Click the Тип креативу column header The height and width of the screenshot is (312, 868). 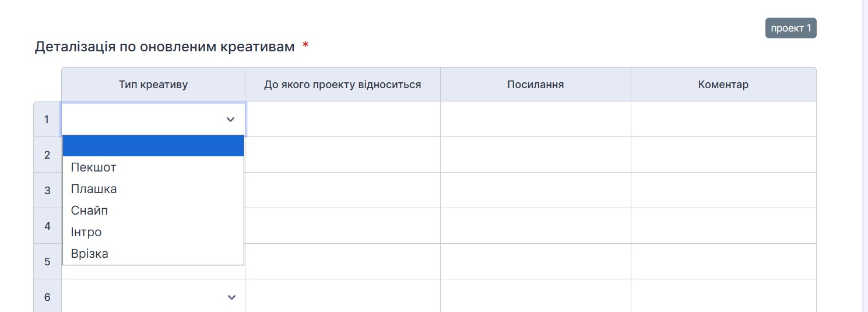click(153, 85)
